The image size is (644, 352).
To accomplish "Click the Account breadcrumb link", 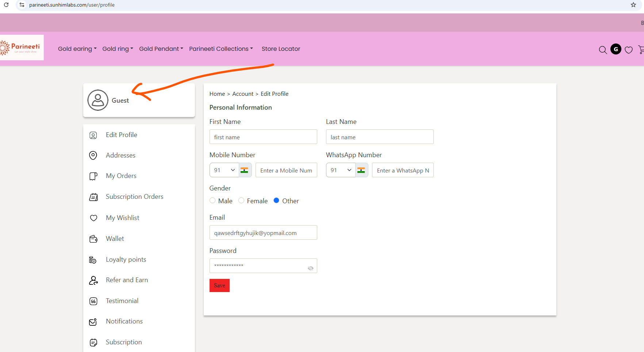I will click(x=243, y=94).
